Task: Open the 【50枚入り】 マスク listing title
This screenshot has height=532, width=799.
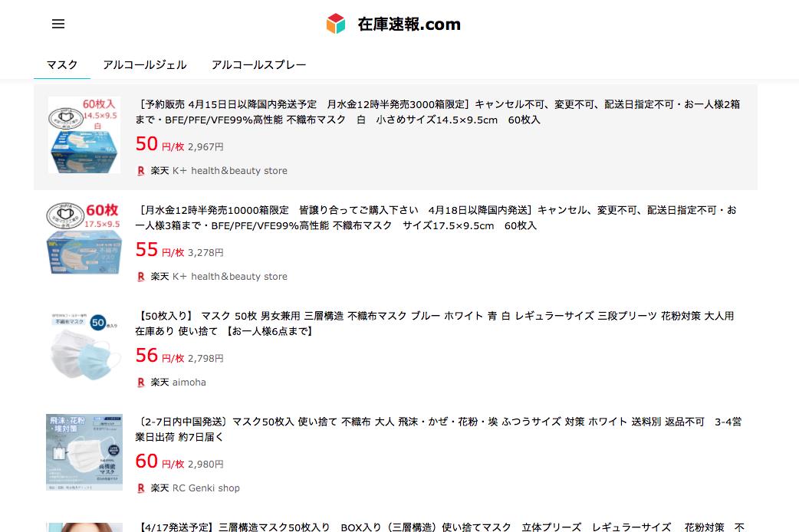Action: point(435,323)
